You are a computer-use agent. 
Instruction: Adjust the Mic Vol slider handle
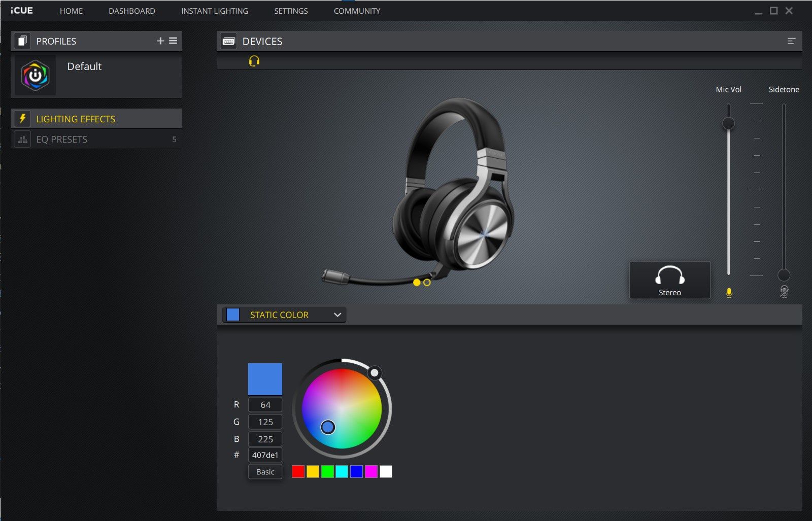[x=728, y=123]
